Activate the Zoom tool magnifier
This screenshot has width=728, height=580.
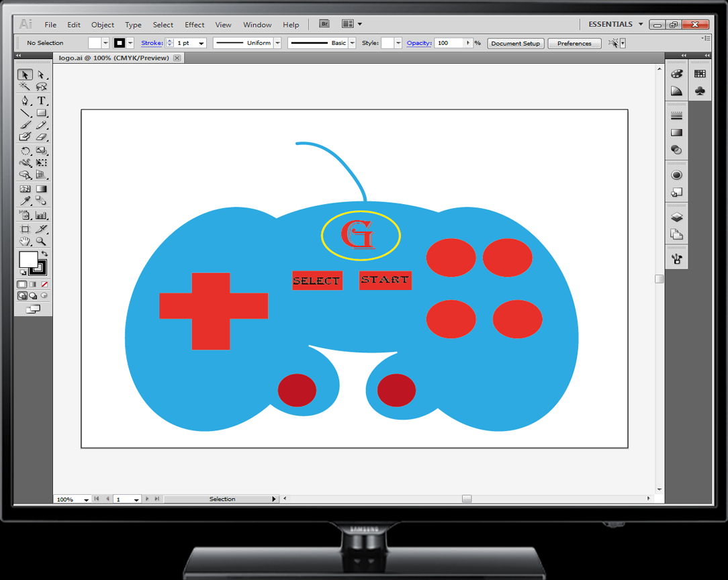click(41, 241)
